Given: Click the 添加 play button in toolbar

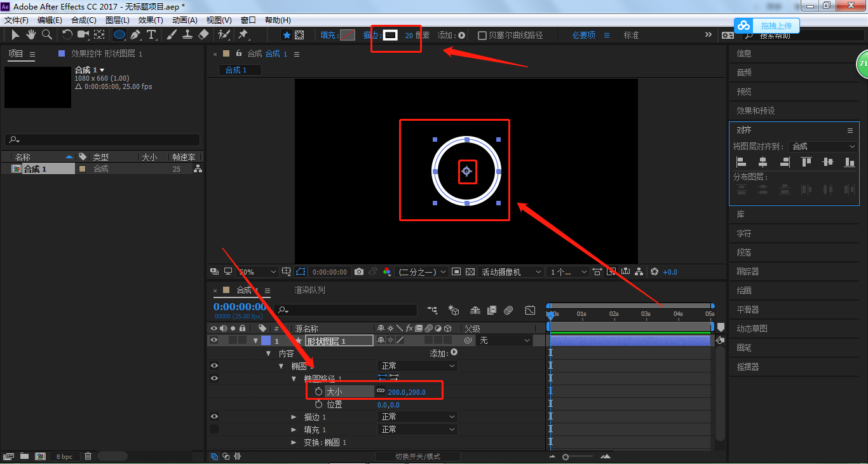Looking at the screenshot, I should 462,36.
